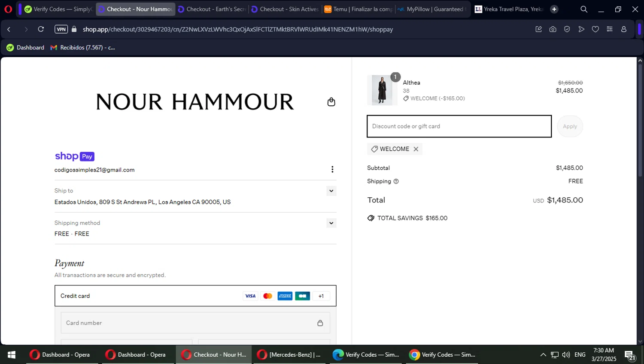Toggle the VPN badge

(x=61, y=29)
